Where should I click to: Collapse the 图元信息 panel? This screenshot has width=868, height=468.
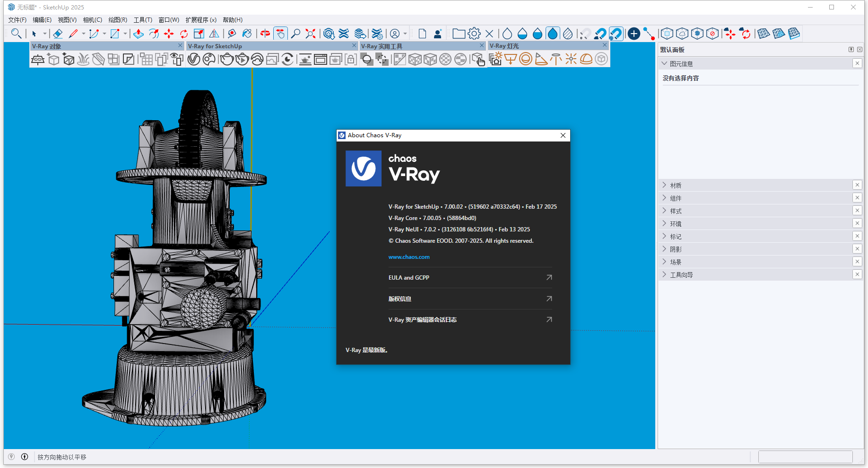(664, 63)
